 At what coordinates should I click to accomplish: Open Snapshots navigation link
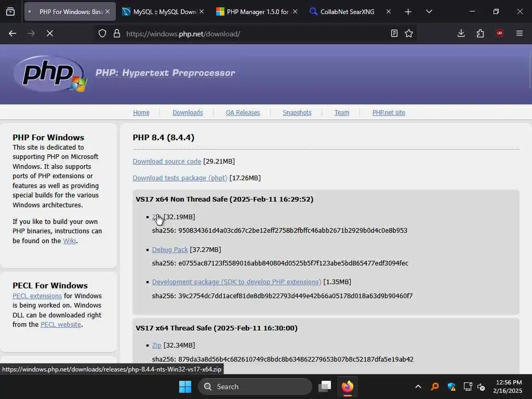click(297, 113)
